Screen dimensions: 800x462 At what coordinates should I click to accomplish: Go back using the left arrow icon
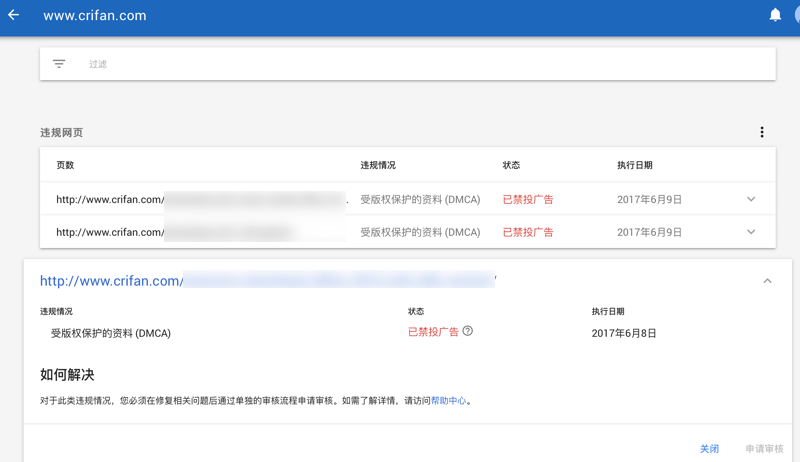(x=14, y=15)
